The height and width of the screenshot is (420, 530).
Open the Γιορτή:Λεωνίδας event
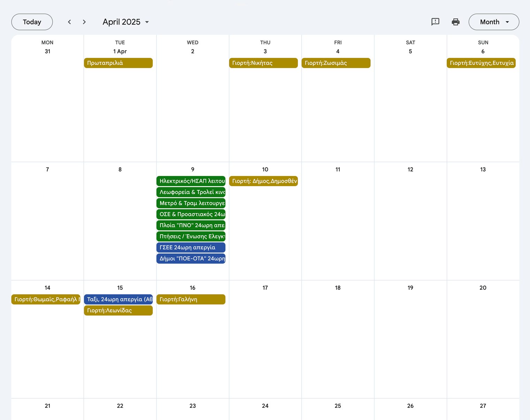[118, 311]
